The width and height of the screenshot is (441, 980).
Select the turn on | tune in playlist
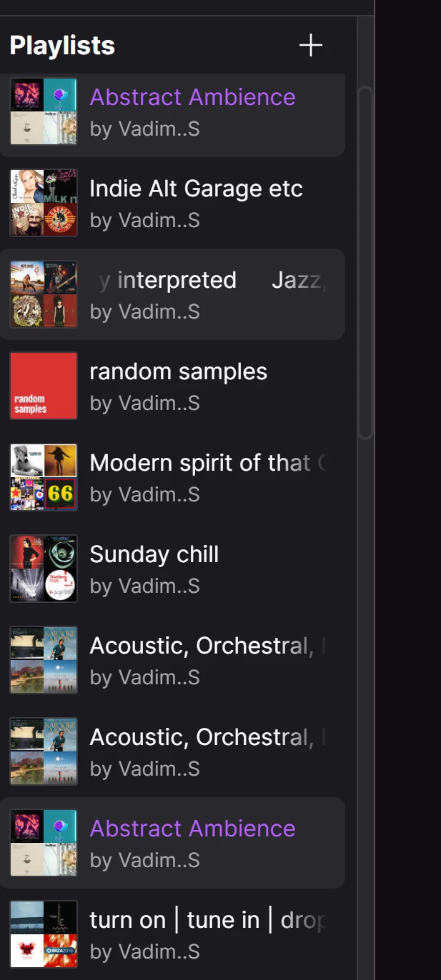[x=207, y=920]
